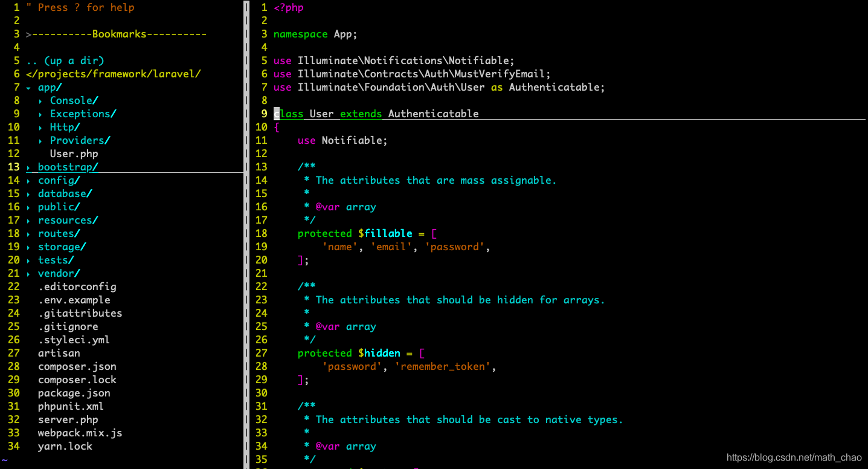Click the Notifiable use-import line
Screen dimensions: 868x469
click(394, 61)
